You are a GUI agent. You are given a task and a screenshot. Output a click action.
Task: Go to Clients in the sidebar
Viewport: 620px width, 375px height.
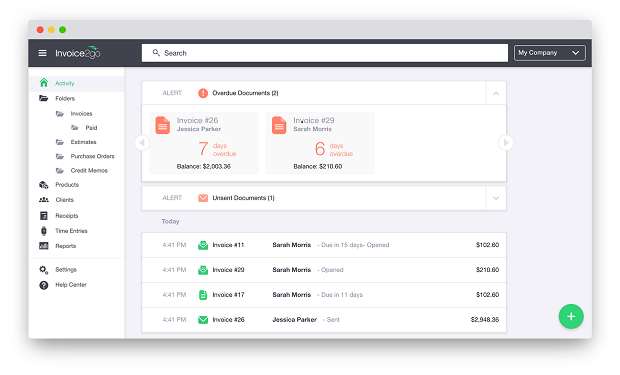(64, 200)
